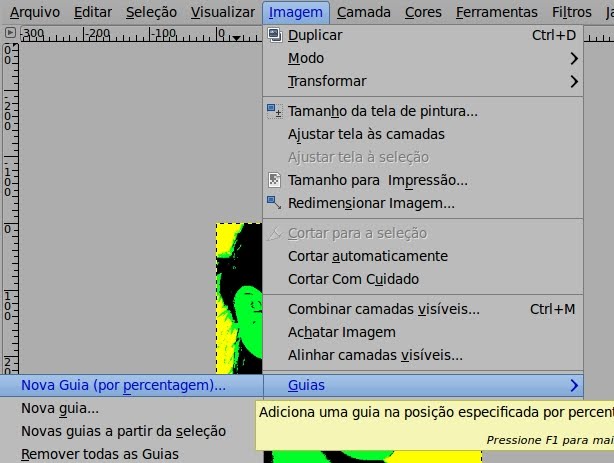Screen dimensions: 614x463
Task: Click the arrow beside Transformar
Action: [574, 81]
